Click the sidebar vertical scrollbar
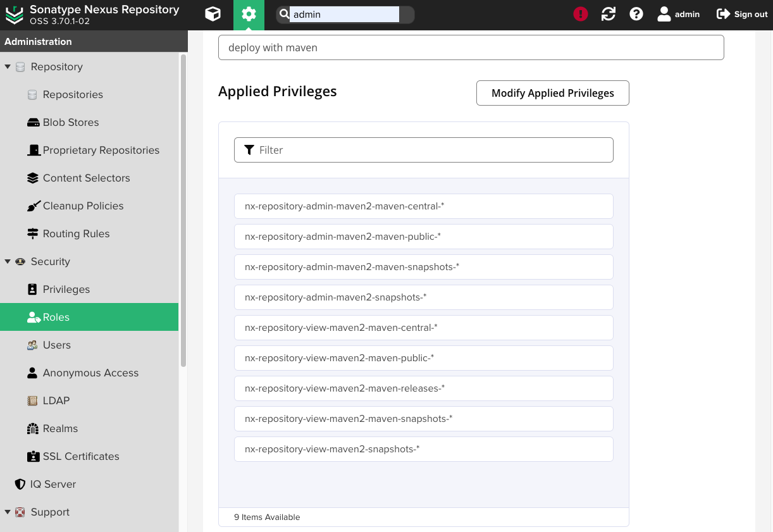 [x=183, y=209]
